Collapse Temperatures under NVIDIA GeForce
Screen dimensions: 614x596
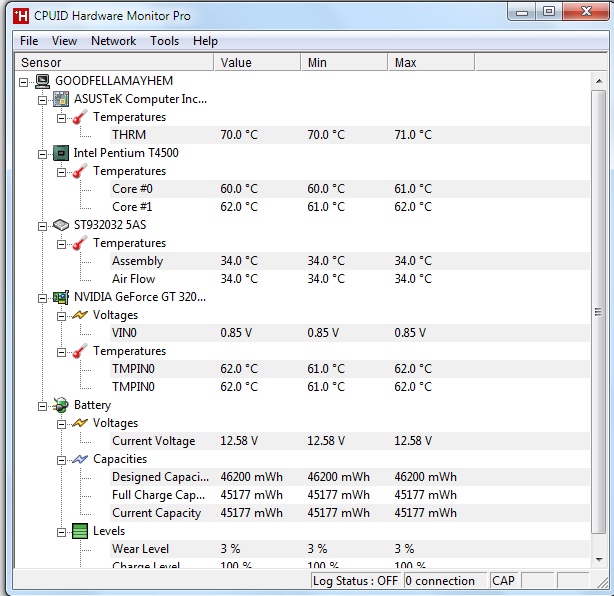click(61, 352)
